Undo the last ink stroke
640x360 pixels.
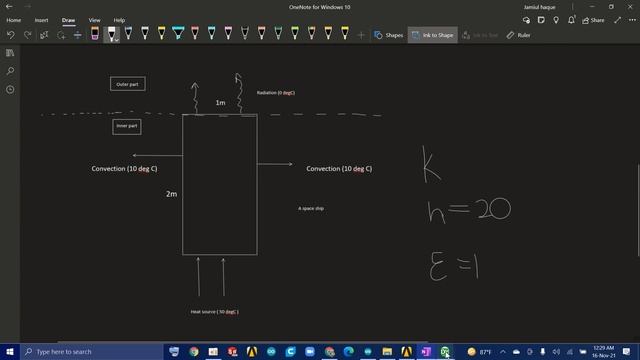11,35
